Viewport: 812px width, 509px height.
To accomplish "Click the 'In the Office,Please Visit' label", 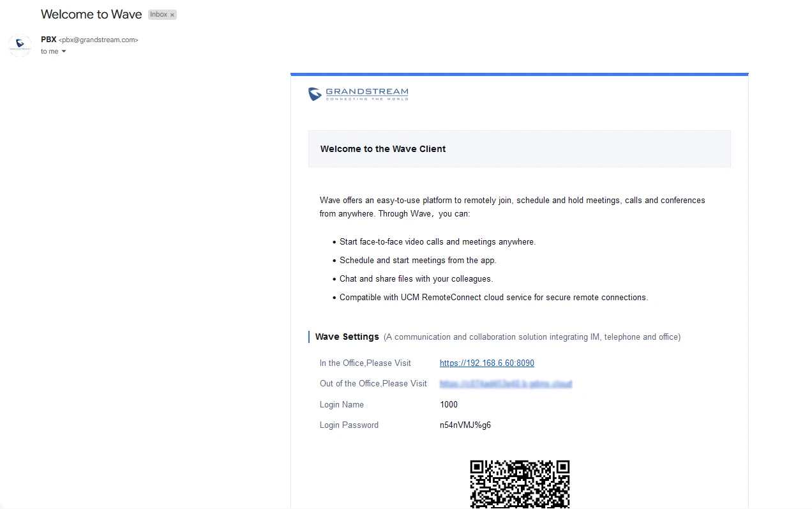I will 365,363.
